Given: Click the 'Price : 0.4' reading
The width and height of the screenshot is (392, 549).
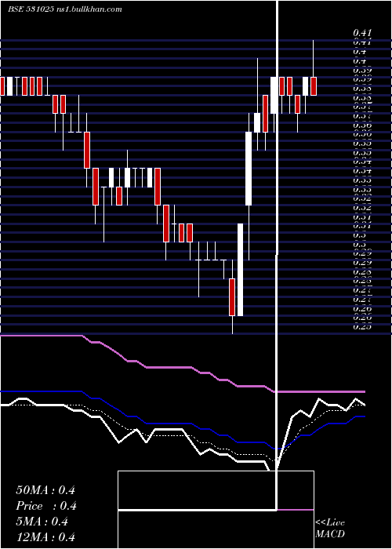Looking at the screenshot, I should 46,506.
